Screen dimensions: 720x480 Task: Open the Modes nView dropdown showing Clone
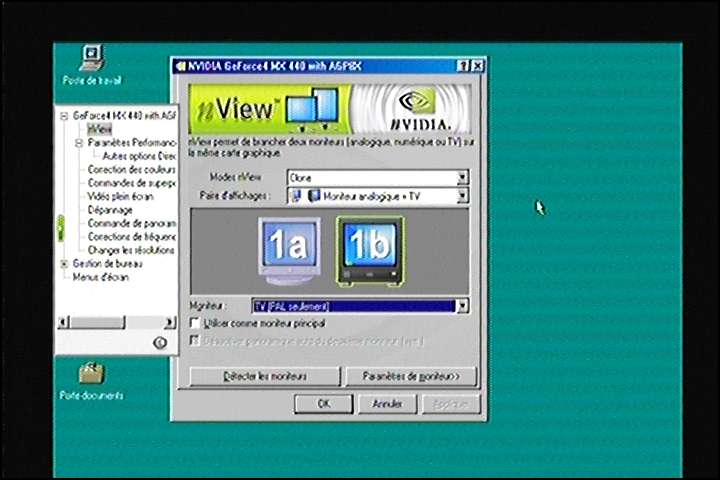(377, 177)
